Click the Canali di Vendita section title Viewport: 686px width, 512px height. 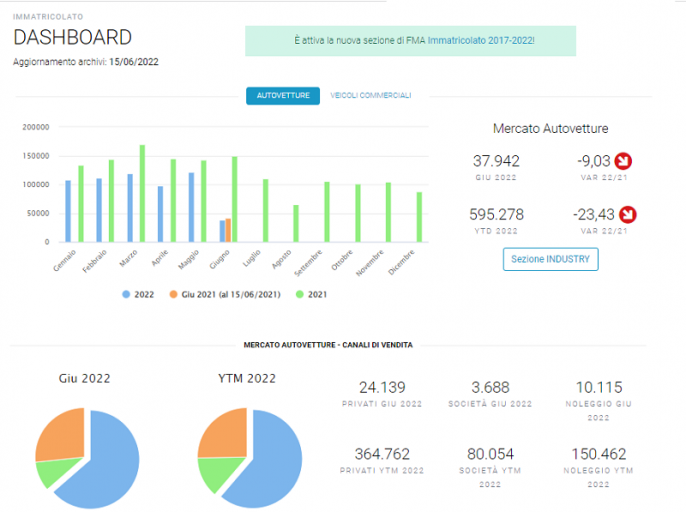[328, 345]
